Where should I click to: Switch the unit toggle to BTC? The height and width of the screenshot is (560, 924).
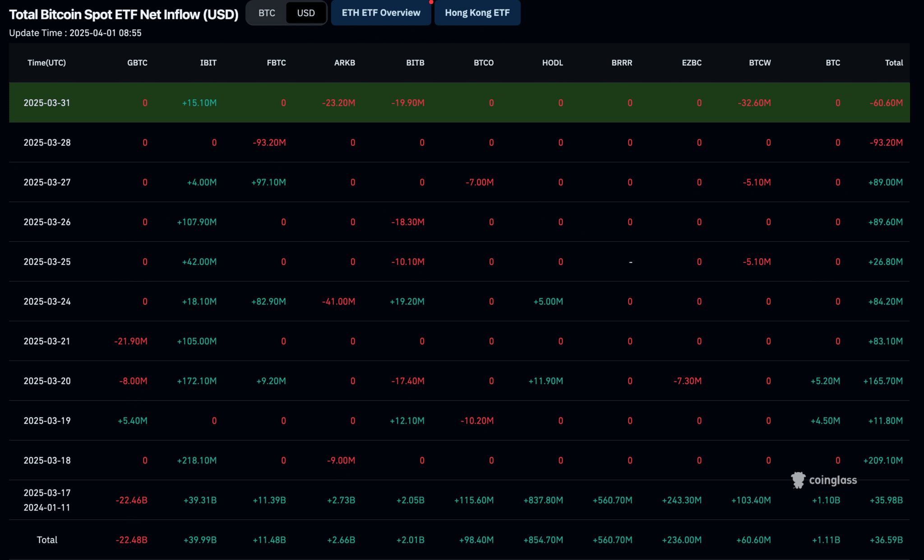(267, 13)
